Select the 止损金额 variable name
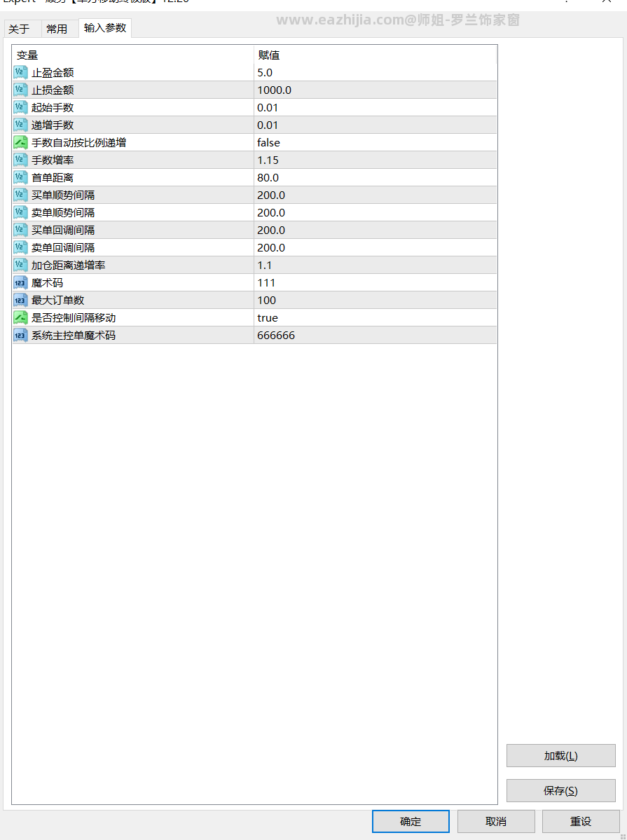This screenshot has height=840, width=627. click(53, 90)
